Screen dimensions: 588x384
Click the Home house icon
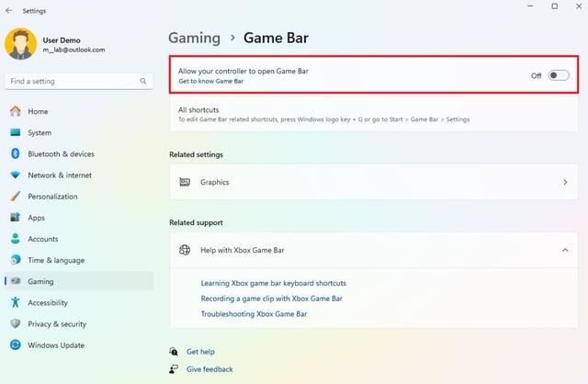[16, 111]
